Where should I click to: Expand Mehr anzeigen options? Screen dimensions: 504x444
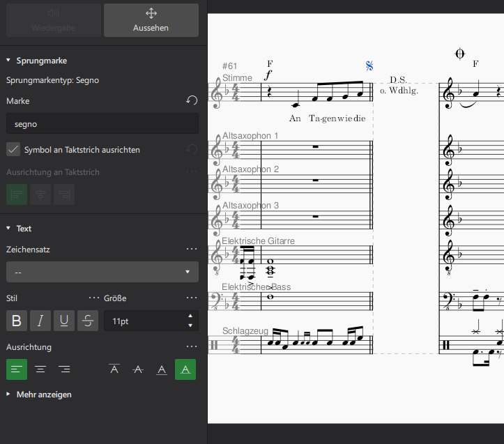pyautogui.click(x=9, y=395)
